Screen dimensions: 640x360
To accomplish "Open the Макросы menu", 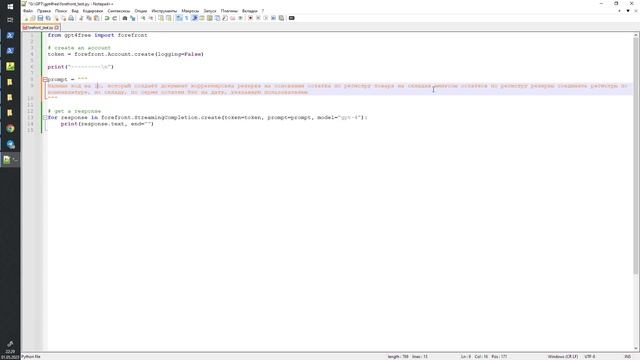I will click(190, 11).
